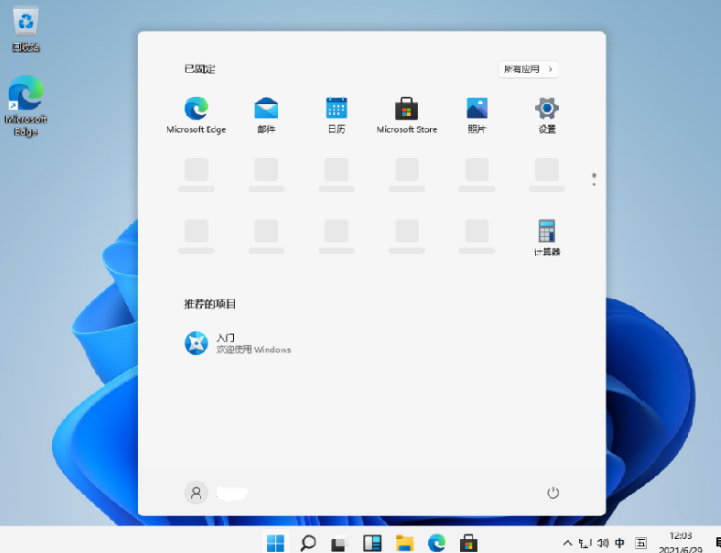The height and width of the screenshot is (553, 721).
Task: Click the 所有应用 (All apps) button
Action: pos(528,69)
